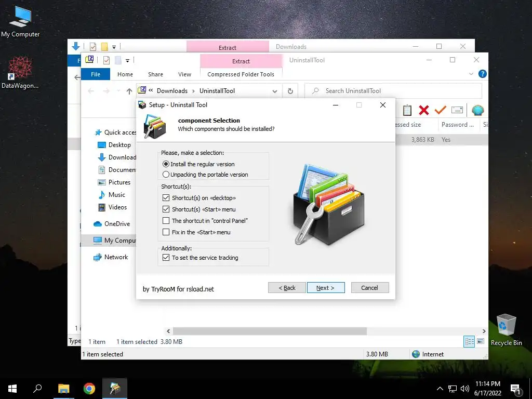Switch to details view icon in status bar
The height and width of the screenshot is (399, 532).
click(469, 341)
